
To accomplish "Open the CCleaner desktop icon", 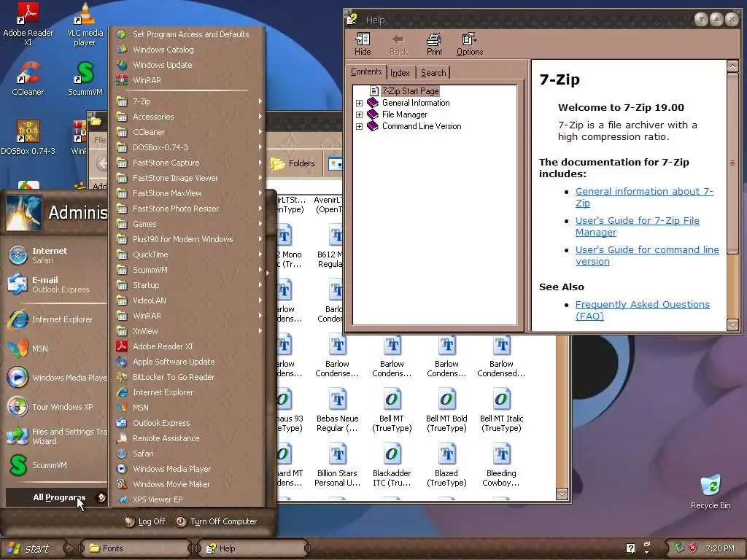I will tap(28, 79).
